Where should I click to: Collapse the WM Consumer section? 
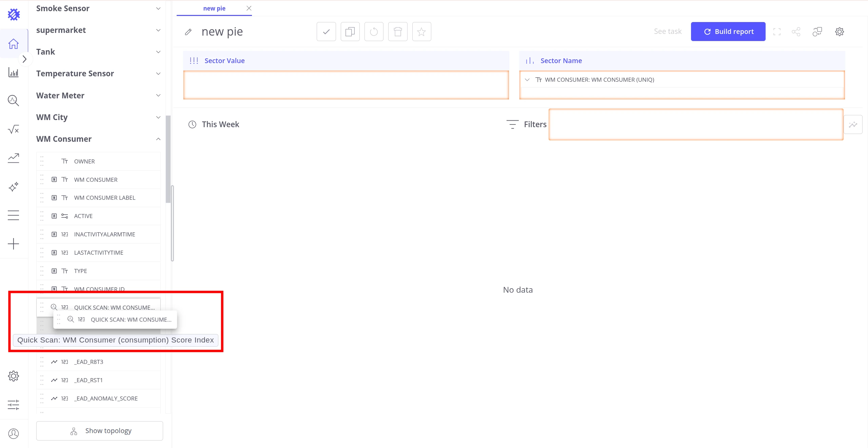[158, 139]
